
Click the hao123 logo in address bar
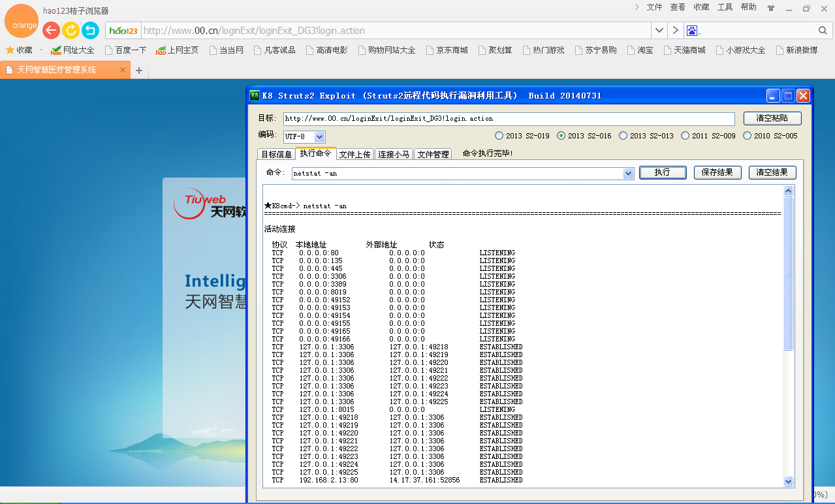coord(123,31)
